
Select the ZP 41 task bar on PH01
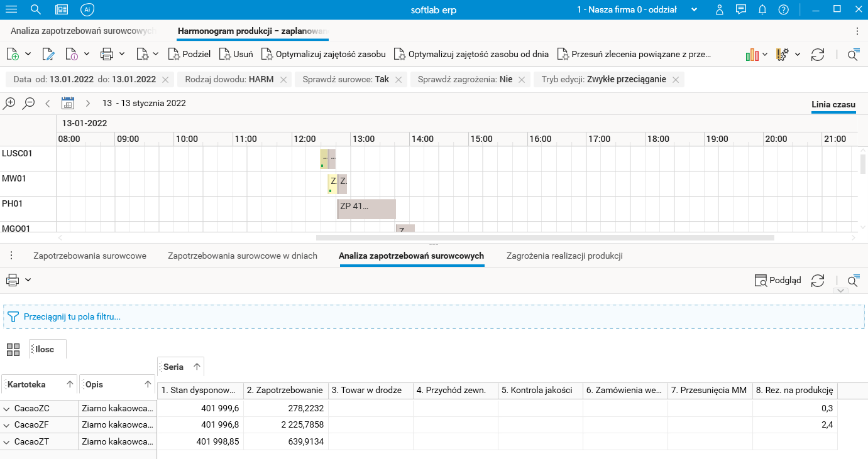click(x=366, y=209)
